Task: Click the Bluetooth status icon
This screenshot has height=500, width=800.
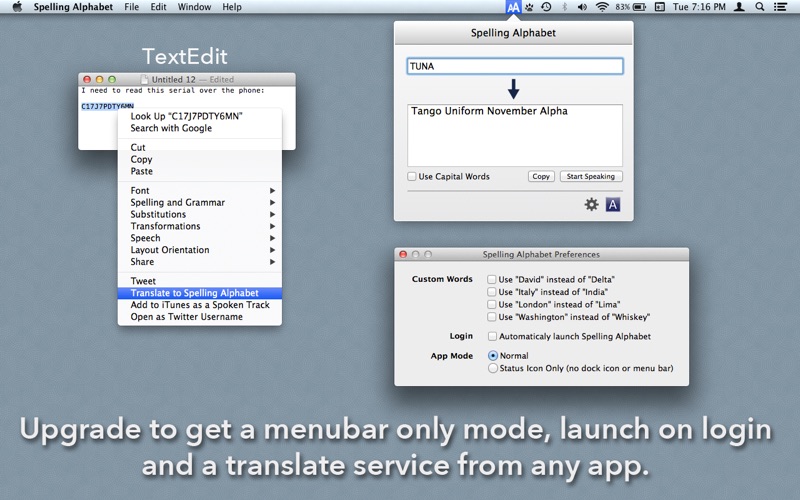Action: click(564, 7)
